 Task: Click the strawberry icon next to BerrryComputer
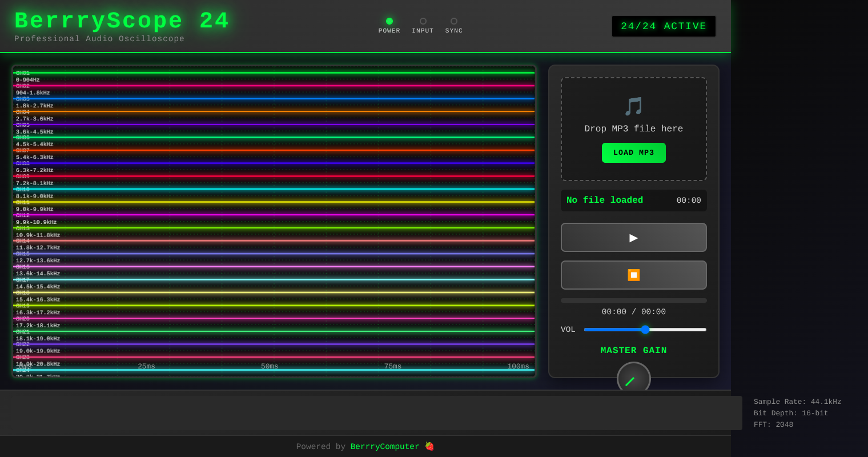point(429,446)
